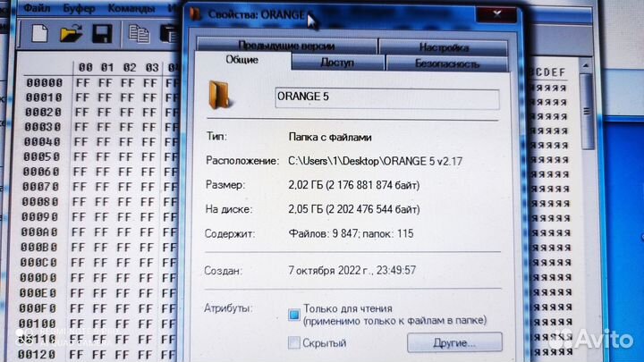This screenshot has width=644, height=362.
Task: Click the Папка с файлами type text
Action: (330, 137)
